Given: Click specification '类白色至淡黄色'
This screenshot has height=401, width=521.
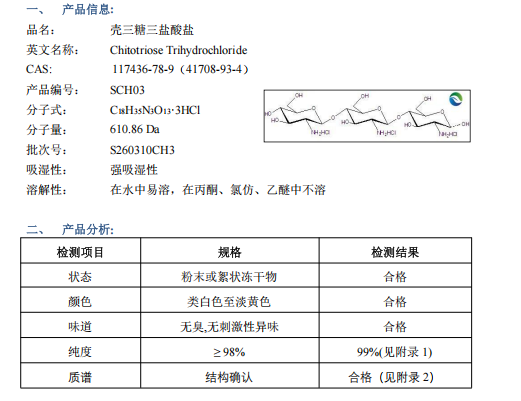Looking at the screenshot, I should tap(229, 302).
